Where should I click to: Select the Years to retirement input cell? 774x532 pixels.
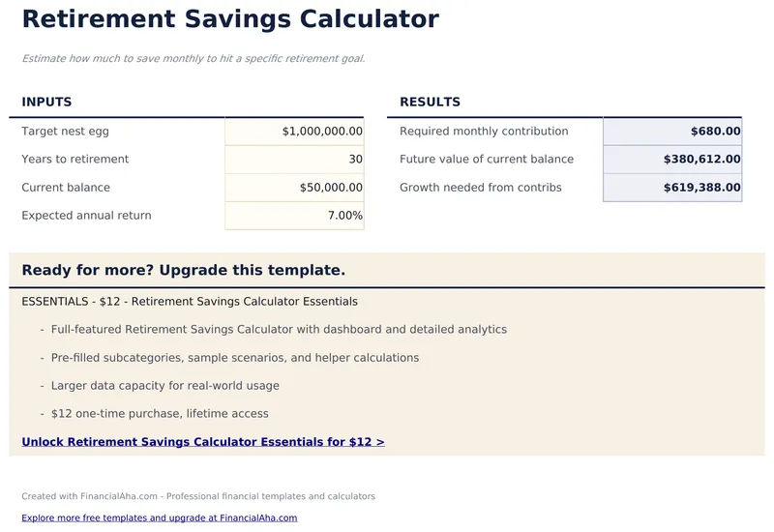coord(294,160)
